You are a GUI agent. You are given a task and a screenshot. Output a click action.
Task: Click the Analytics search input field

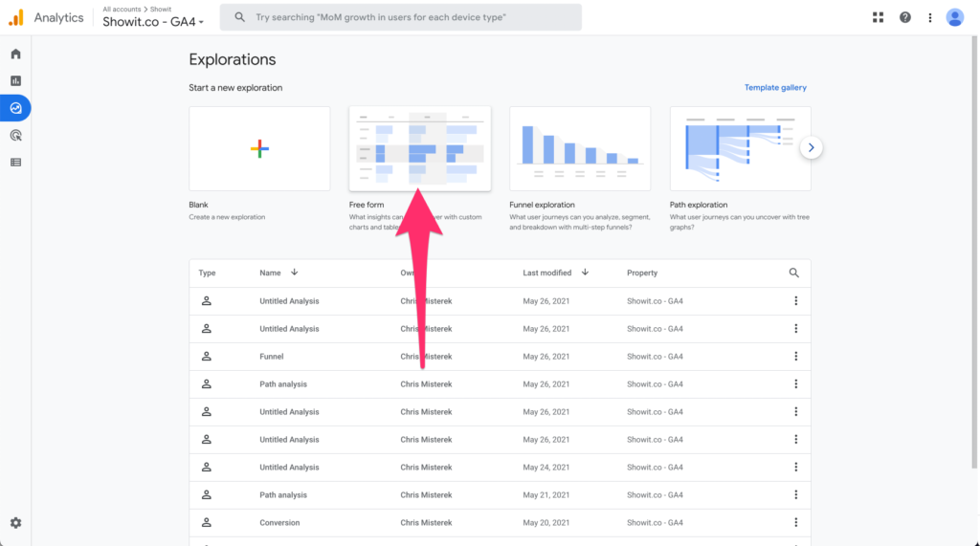pyautogui.click(x=402, y=17)
